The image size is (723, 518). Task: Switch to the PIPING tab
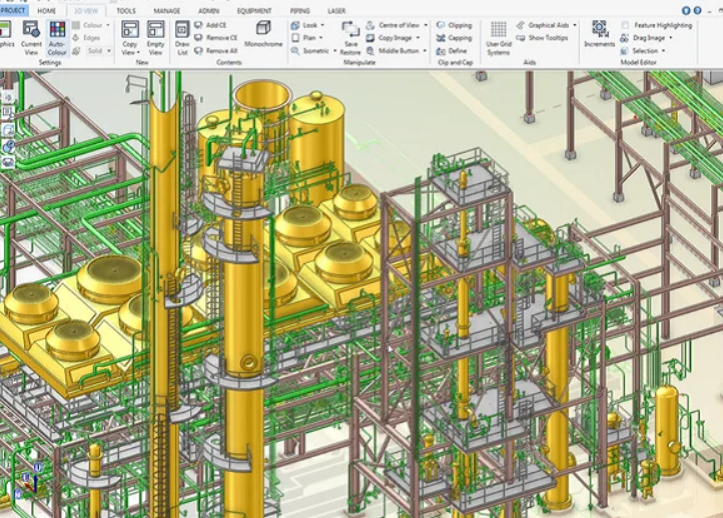[300, 10]
